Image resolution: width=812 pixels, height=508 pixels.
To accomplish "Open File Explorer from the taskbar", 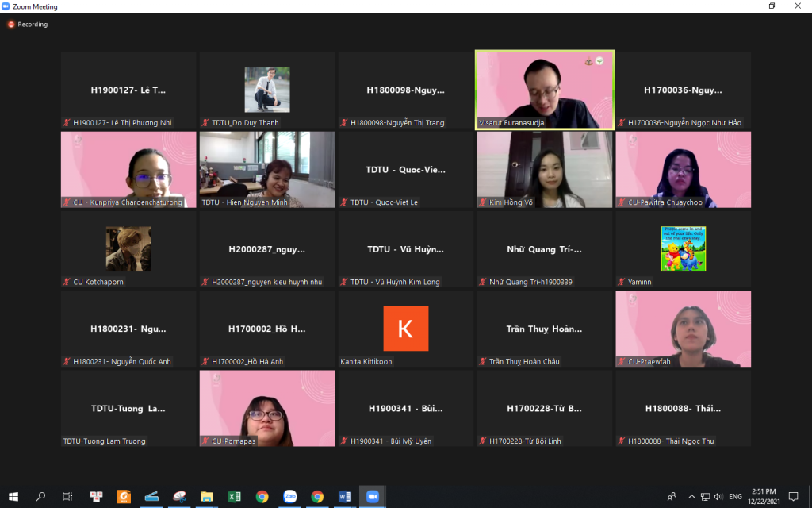I will 207,497.
